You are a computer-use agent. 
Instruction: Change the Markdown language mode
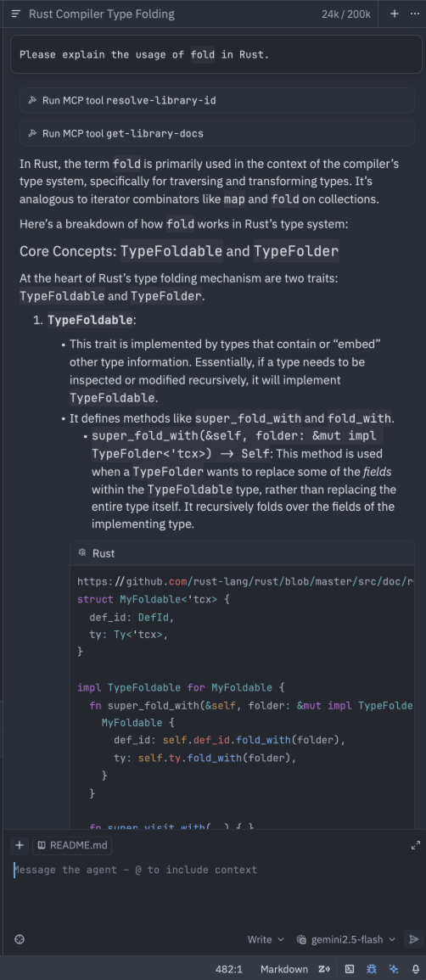click(x=284, y=969)
